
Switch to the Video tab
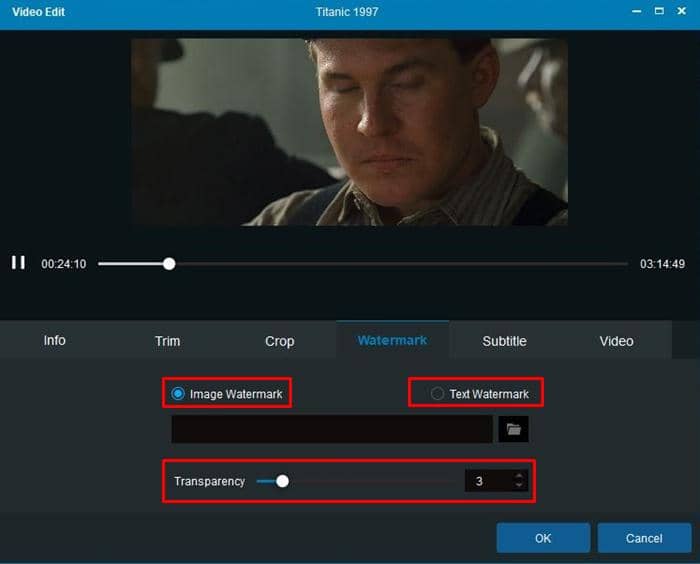coord(617,341)
